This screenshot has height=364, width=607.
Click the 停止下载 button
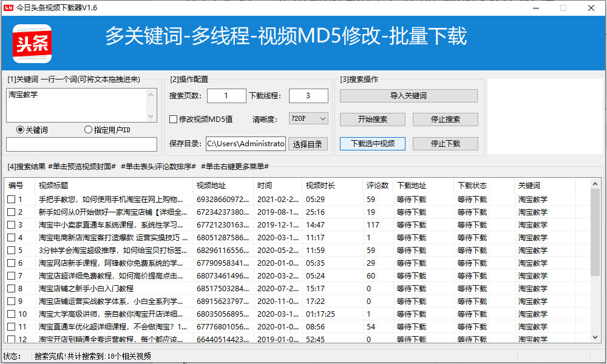coord(445,144)
